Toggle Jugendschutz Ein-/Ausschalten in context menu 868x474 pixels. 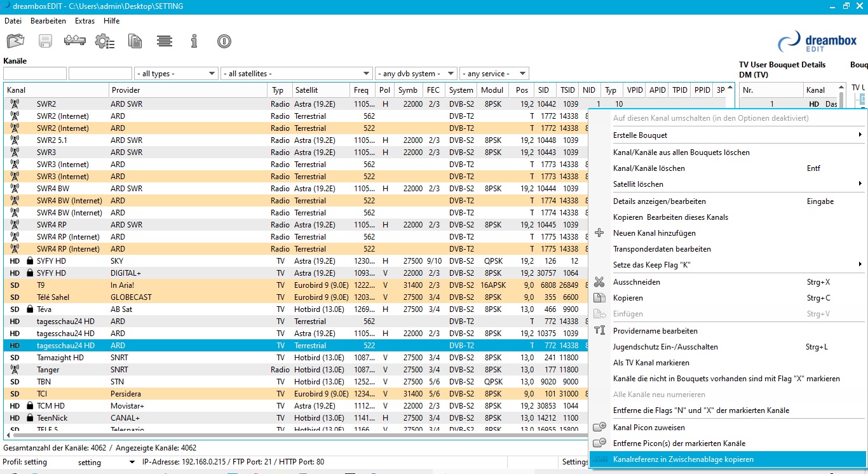[x=665, y=347]
